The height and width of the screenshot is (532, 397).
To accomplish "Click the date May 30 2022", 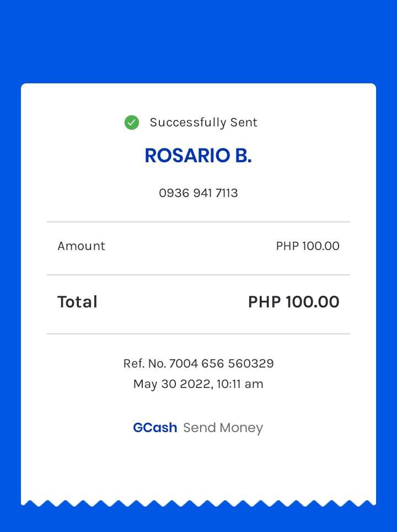I will coord(172,384).
